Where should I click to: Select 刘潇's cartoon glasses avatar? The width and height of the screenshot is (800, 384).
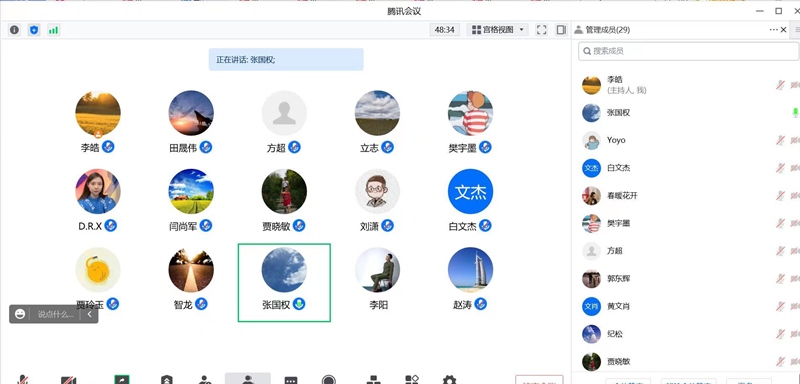pyautogui.click(x=378, y=191)
